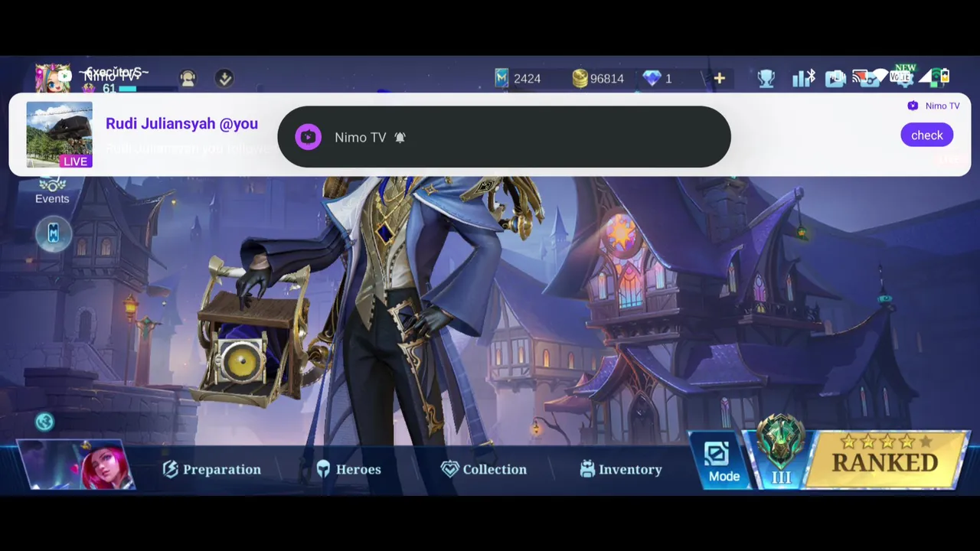Open the Preparation tab

[x=212, y=469]
